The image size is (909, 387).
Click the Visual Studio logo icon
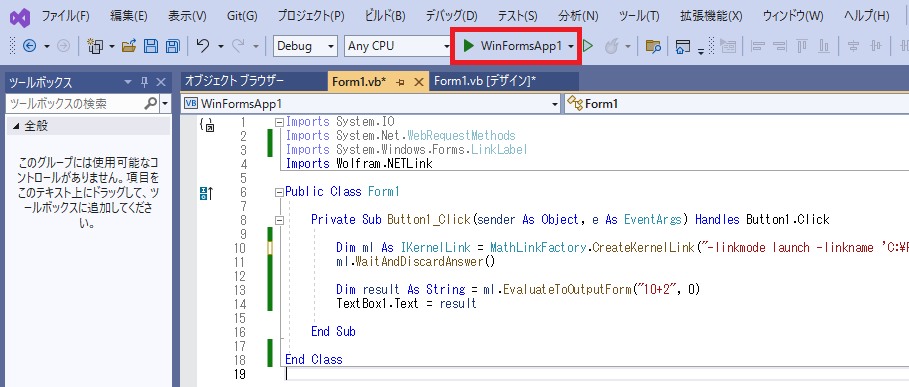coord(20,17)
